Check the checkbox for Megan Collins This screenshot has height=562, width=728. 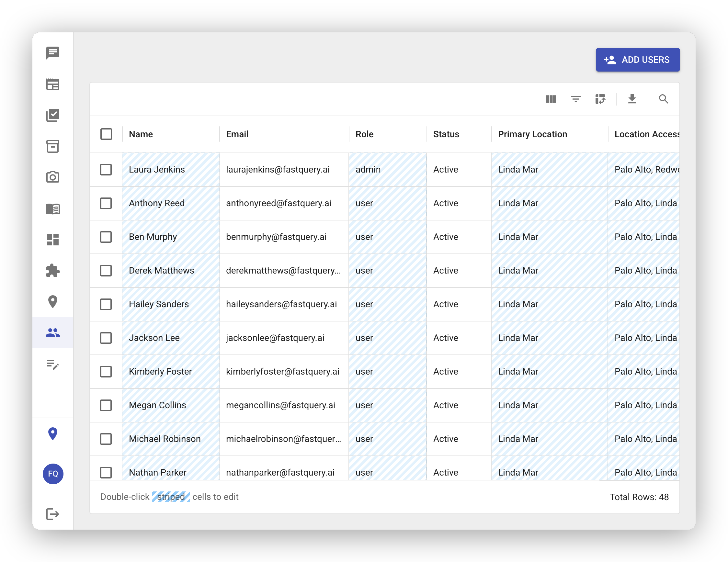pos(106,405)
